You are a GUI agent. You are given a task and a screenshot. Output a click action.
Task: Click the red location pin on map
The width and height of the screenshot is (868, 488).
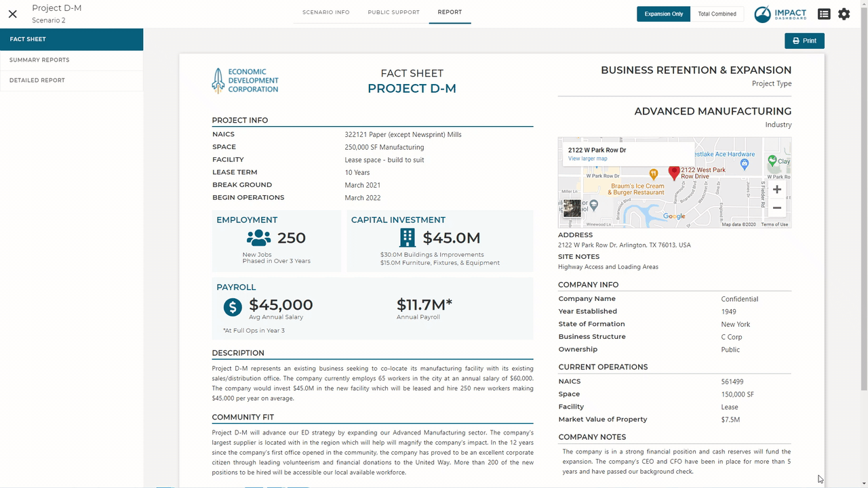point(674,173)
